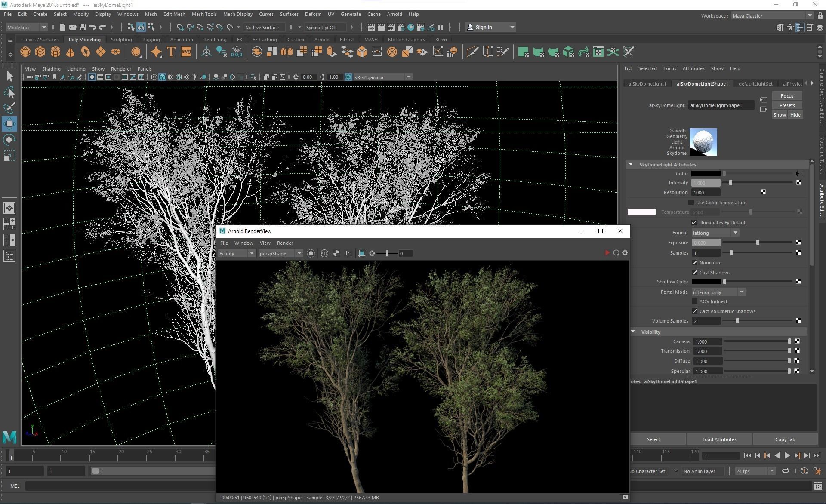Create a polygon cone from the shelf
This screenshot has height=504, width=826.
point(70,52)
